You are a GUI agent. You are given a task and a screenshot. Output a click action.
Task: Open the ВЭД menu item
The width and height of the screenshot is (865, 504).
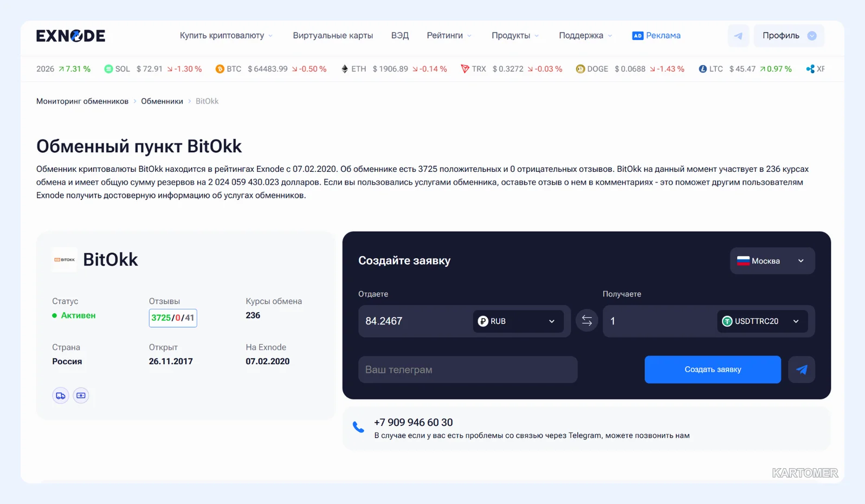pos(400,36)
